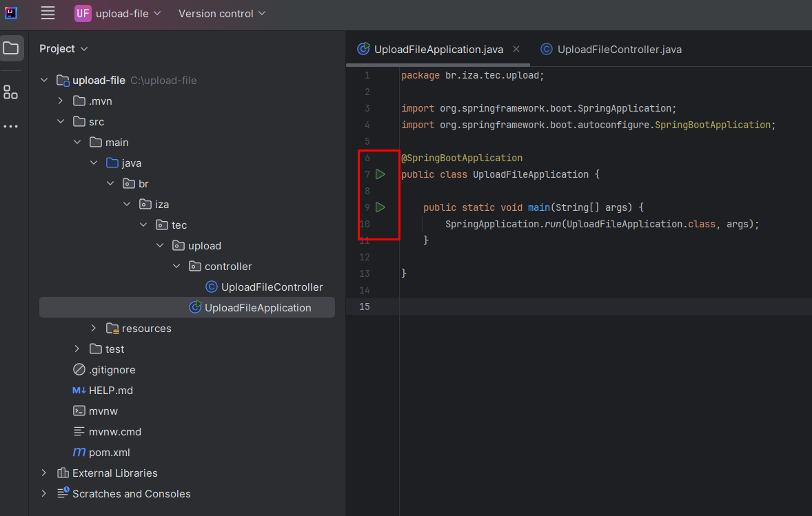Toggle the Project tool window folder icon
Image resolution: width=812 pixels, height=516 pixels.
pos(12,48)
